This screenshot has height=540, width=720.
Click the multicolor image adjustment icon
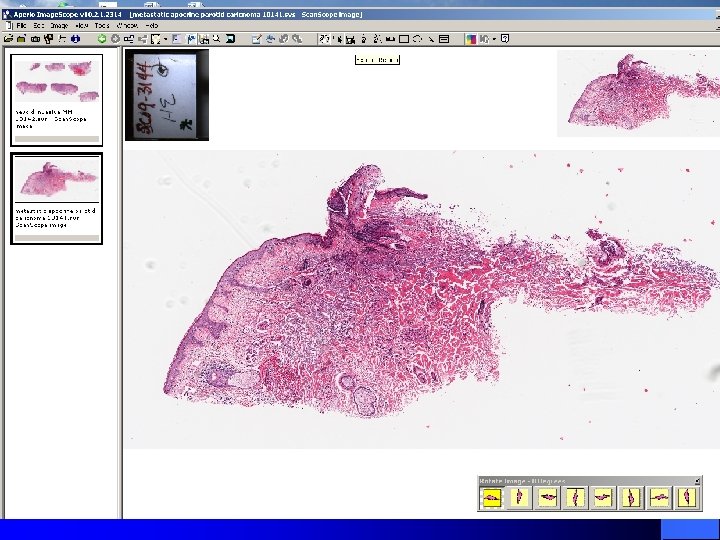pyautogui.click(x=471, y=39)
